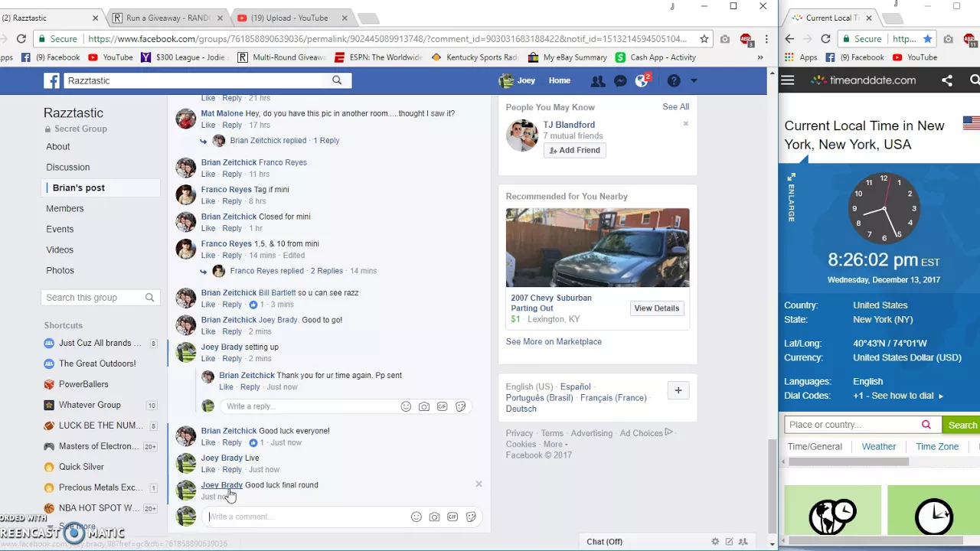The height and width of the screenshot is (551, 980).
Task: Expand Brian Zeitchick replied 1 Reply
Action: click(285, 141)
